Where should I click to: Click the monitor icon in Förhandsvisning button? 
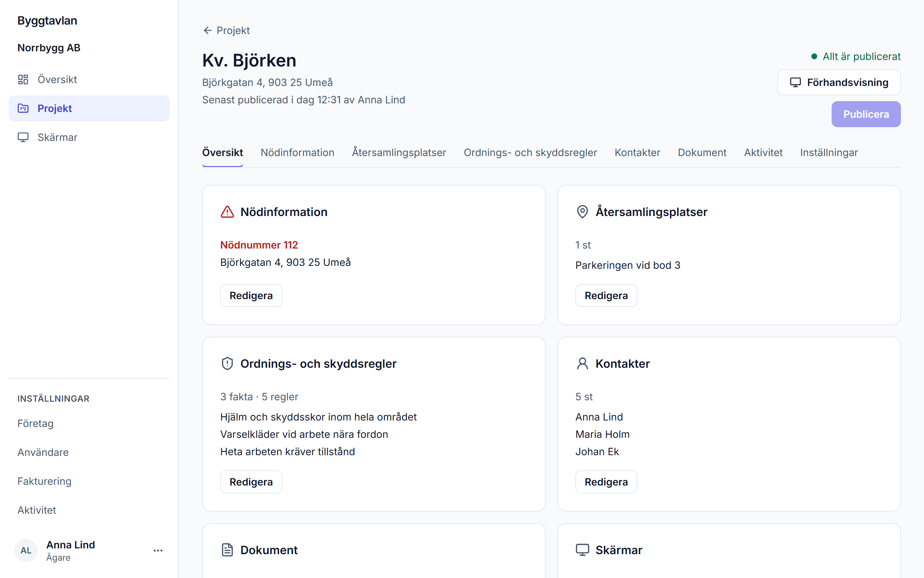pos(796,83)
